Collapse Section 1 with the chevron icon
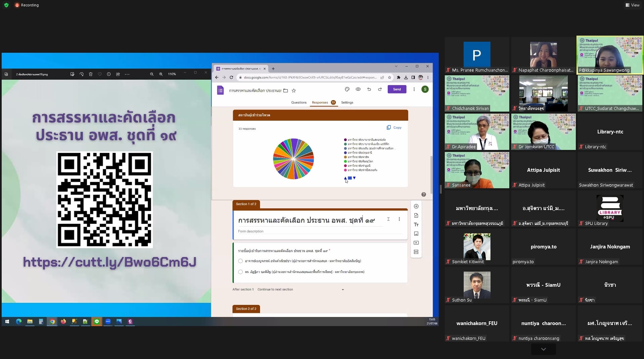644x359 pixels. 388,219
